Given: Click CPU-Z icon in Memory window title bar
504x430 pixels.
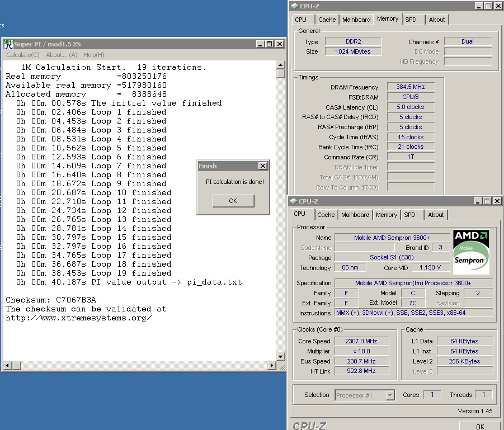Looking at the screenshot, I should coord(294,6).
